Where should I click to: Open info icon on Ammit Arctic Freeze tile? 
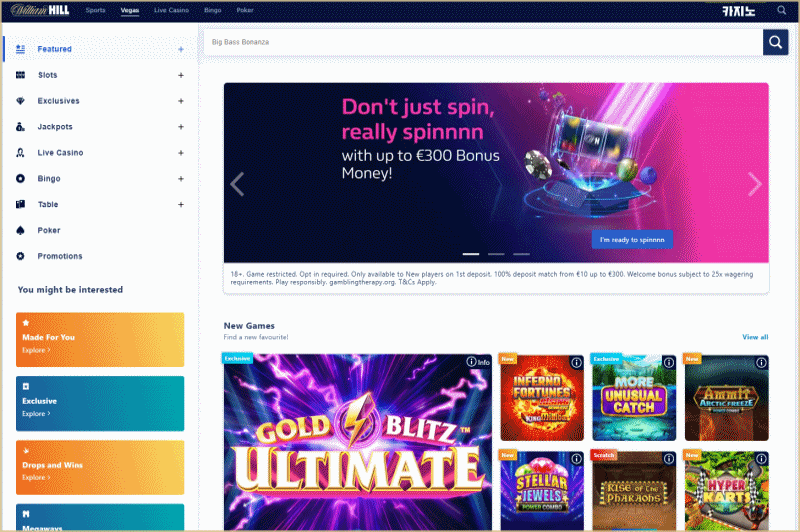[x=761, y=363]
